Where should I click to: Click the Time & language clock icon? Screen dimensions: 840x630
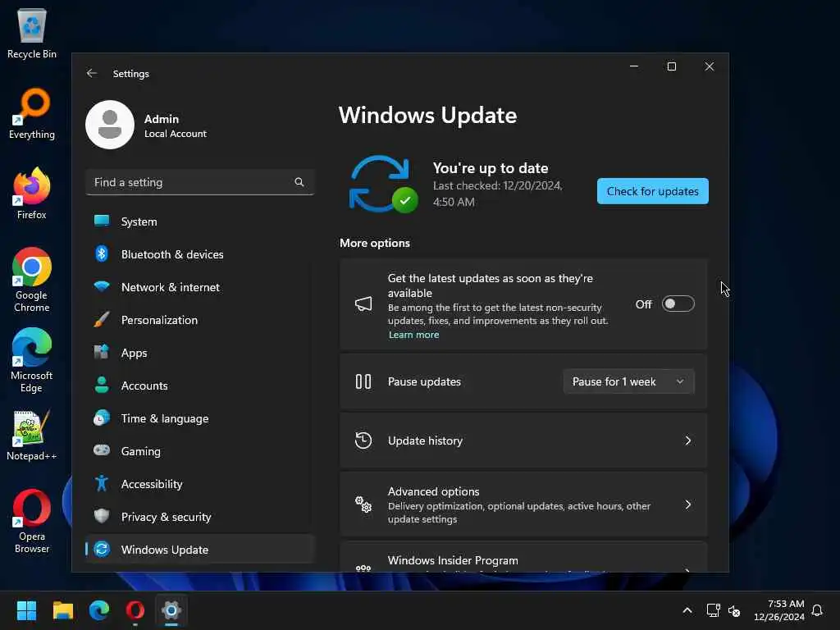101,418
